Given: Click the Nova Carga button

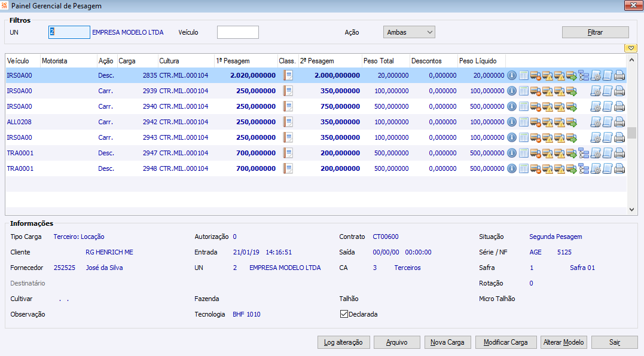Looking at the screenshot, I should tap(447, 342).
